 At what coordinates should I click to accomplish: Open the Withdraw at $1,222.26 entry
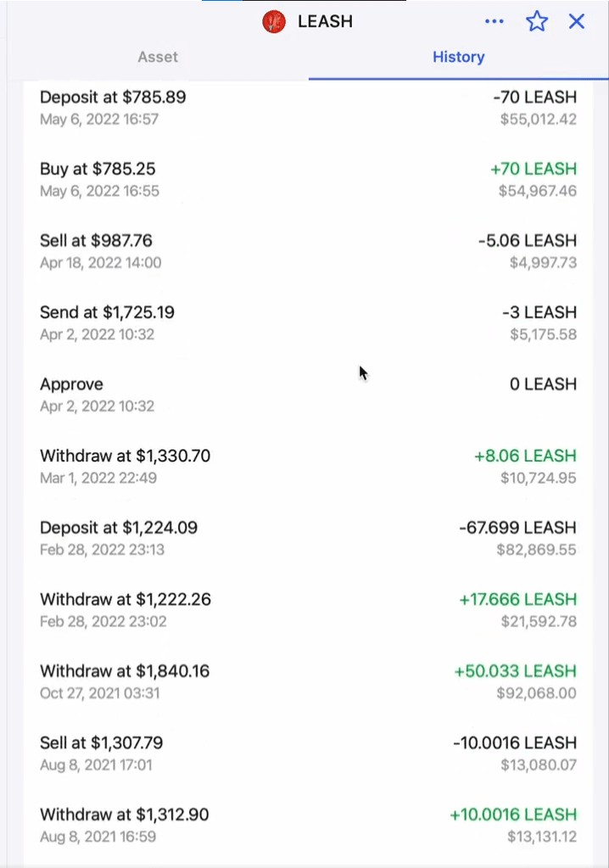coord(308,609)
